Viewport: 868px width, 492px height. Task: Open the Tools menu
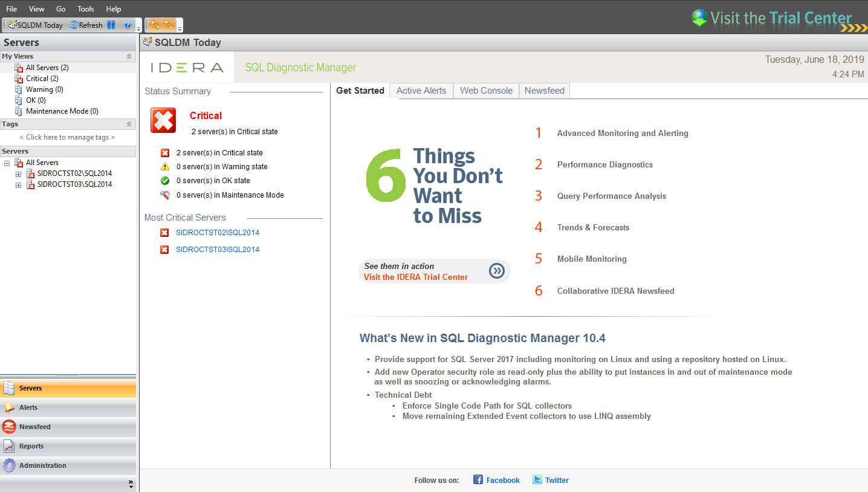click(x=86, y=9)
